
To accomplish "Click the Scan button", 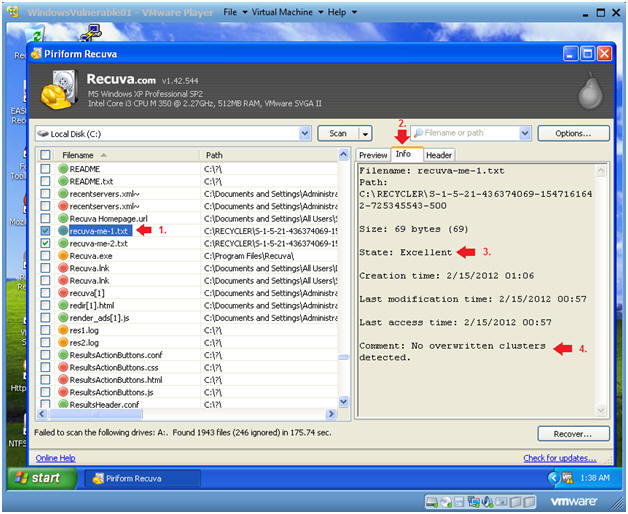I will pos(338,133).
